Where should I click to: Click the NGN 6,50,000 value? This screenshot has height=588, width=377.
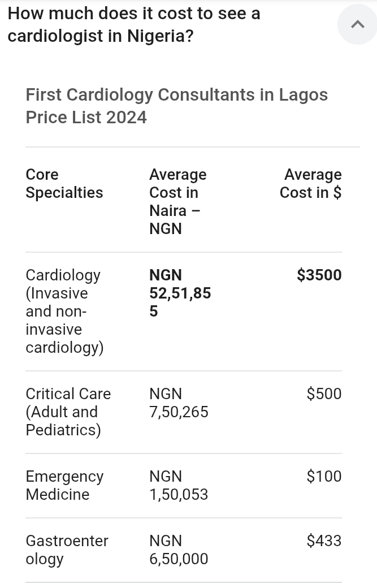coord(179,550)
